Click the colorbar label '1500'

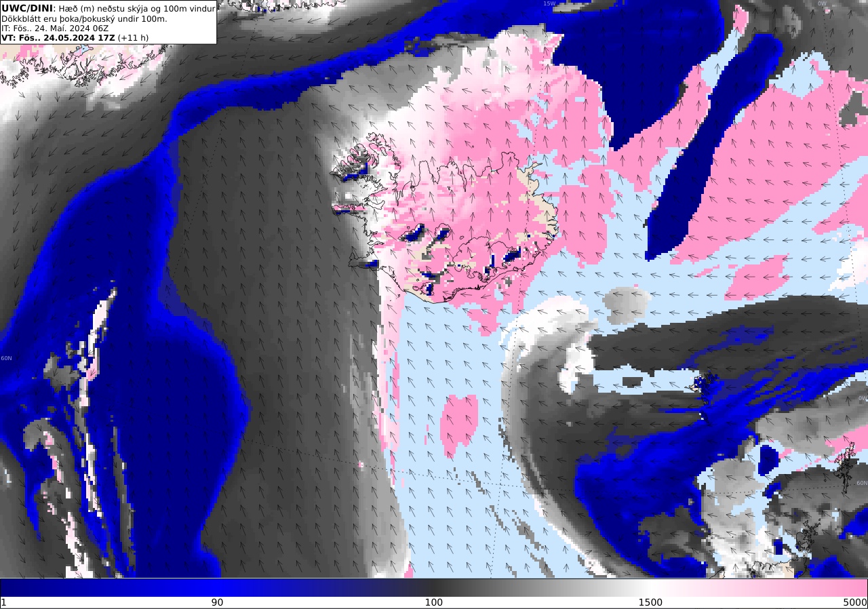click(650, 602)
